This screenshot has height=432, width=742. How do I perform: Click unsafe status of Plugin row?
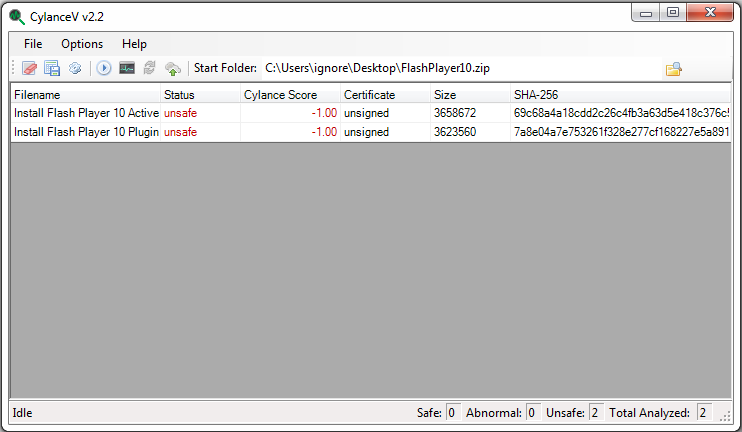pyautogui.click(x=180, y=132)
